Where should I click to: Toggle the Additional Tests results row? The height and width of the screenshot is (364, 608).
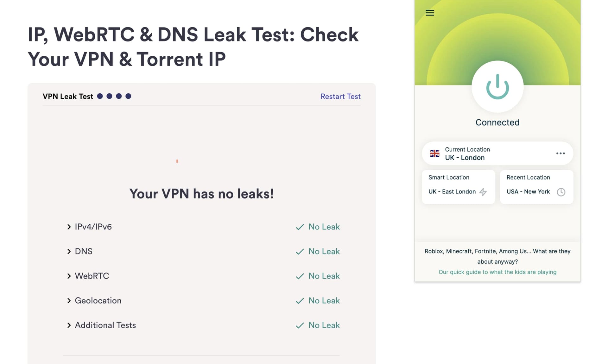[x=69, y=325]
